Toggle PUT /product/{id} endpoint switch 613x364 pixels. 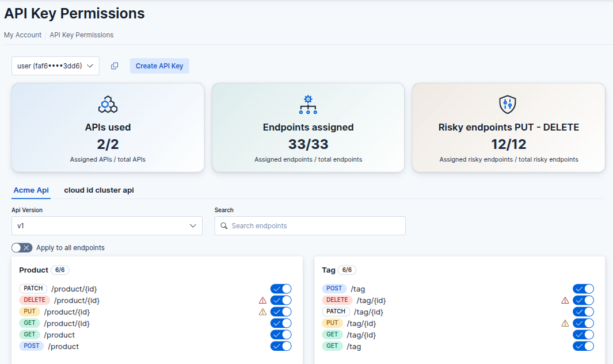coord(281,312)
